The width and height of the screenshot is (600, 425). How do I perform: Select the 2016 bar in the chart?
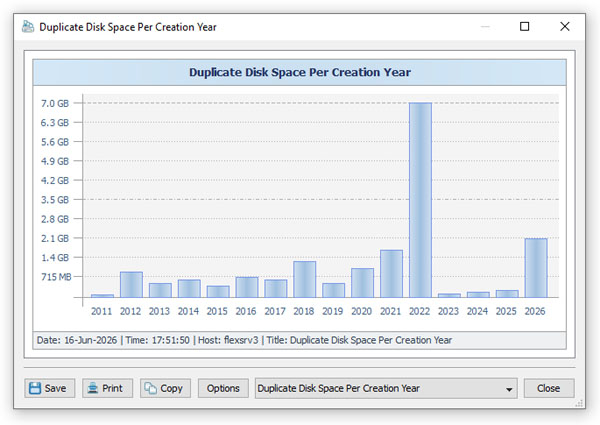[x=247, y=287]
